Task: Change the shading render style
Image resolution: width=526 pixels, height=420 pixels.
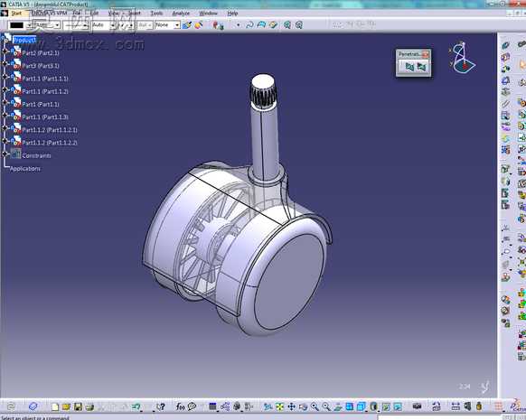Action: [x=373, y=407]
